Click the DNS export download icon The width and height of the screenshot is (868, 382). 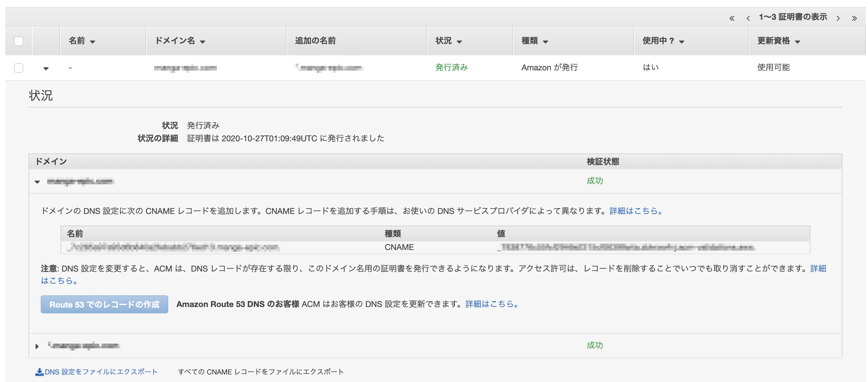coord(39,372)
